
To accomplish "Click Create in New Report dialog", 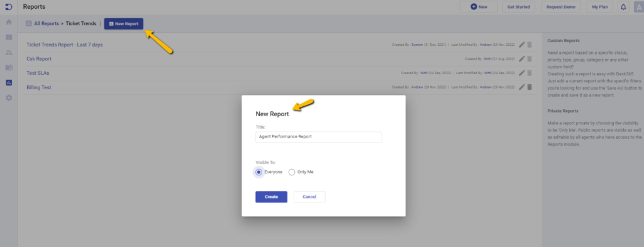I will click(x=271, y=197).
